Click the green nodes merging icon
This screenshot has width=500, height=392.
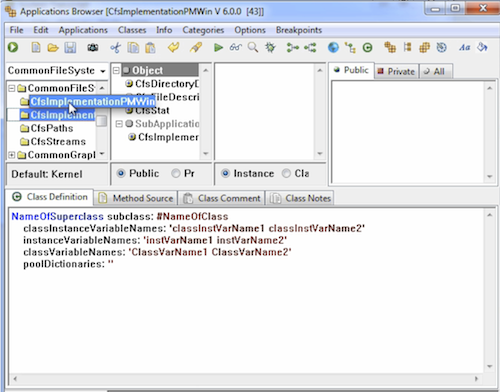[x=293, y=48]
